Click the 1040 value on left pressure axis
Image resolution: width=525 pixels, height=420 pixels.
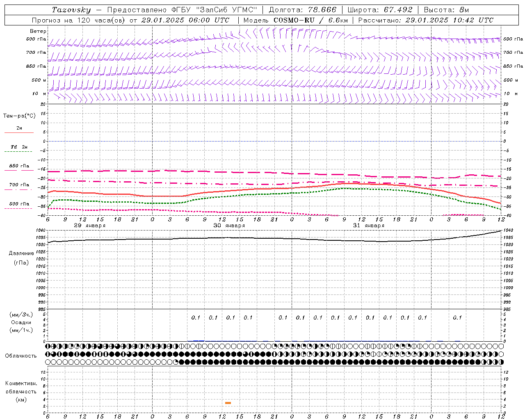(40, 231)
